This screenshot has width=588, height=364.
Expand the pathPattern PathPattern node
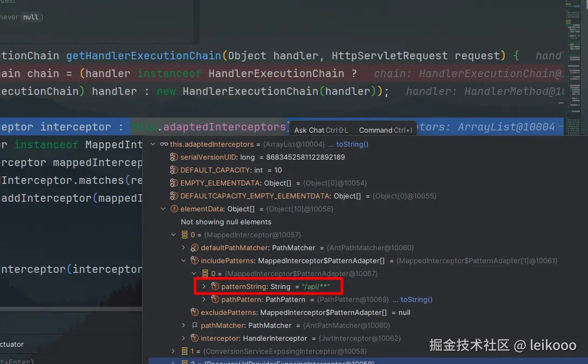pyautogui.click(x=204, y=299)
